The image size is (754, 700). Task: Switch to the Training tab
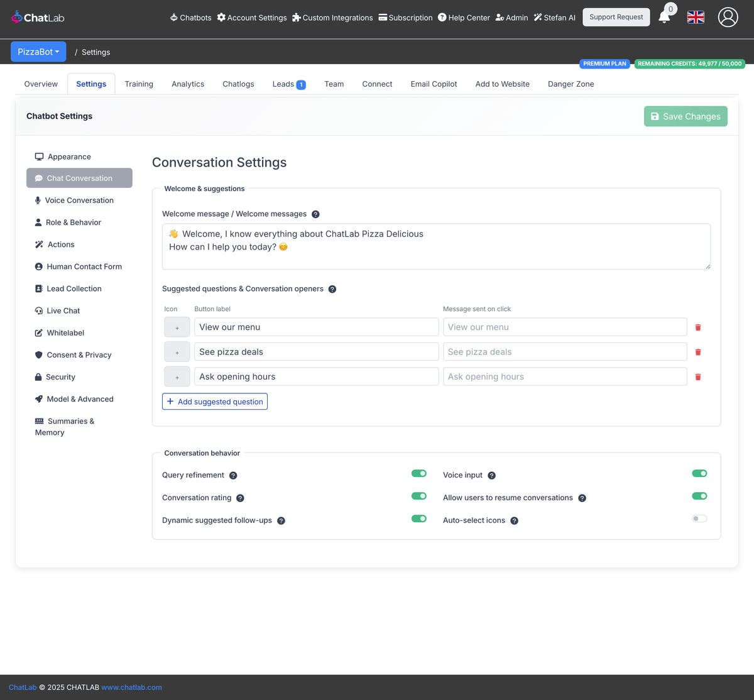(x=139, y=84)
